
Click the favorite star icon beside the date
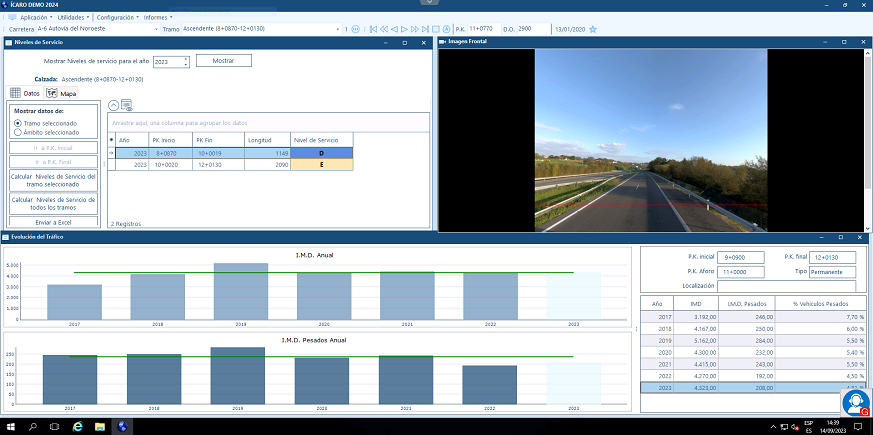(x=593, y=30)
